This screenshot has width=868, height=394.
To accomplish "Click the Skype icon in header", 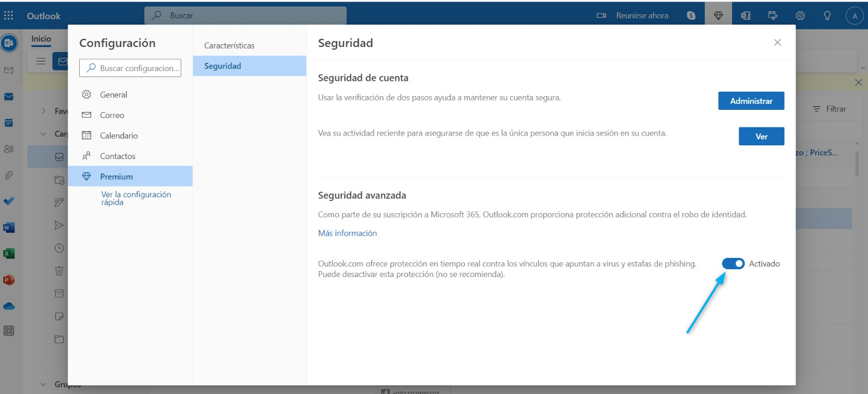I will coord(691,15).
